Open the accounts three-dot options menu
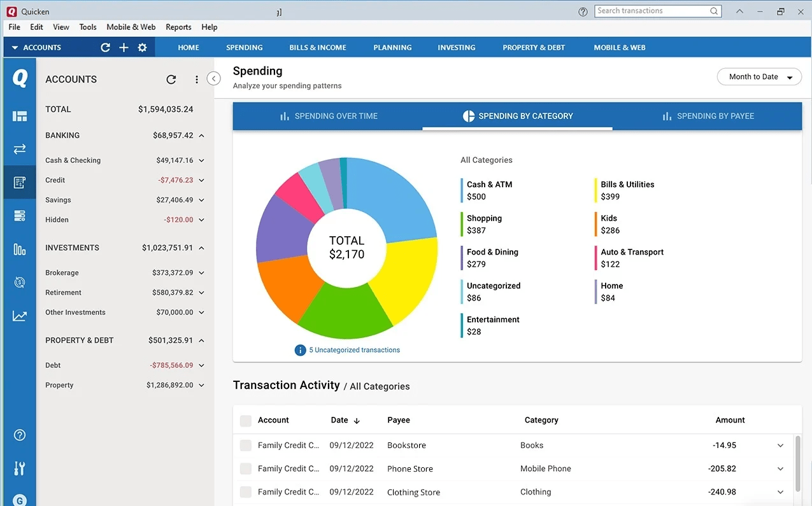 click(197, 80)
